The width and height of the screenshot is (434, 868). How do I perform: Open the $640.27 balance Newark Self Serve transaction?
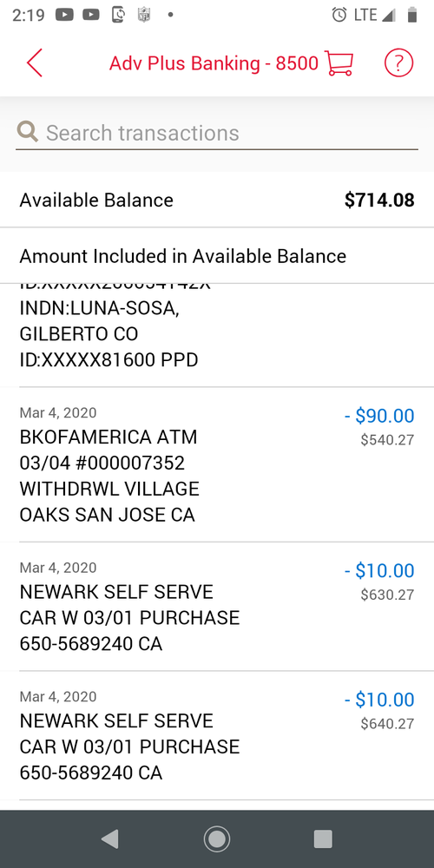pyautogui.click(x=217, y=735)
